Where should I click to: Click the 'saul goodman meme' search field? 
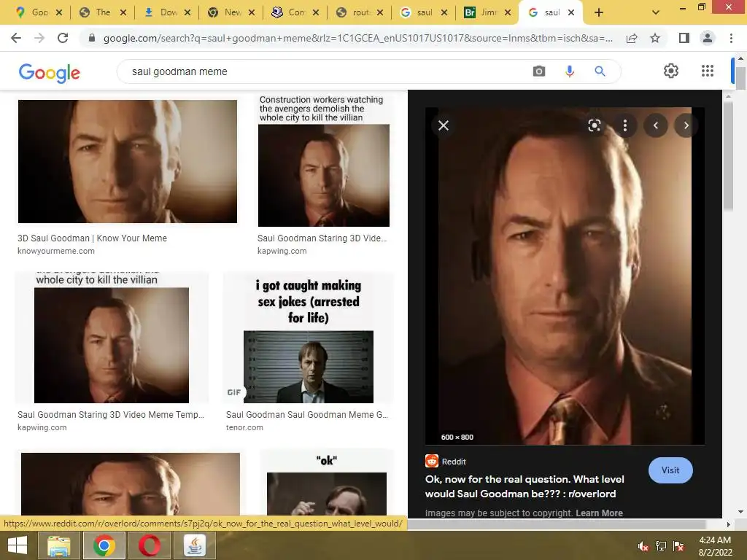pyautogui.click(x=324, y=71)
